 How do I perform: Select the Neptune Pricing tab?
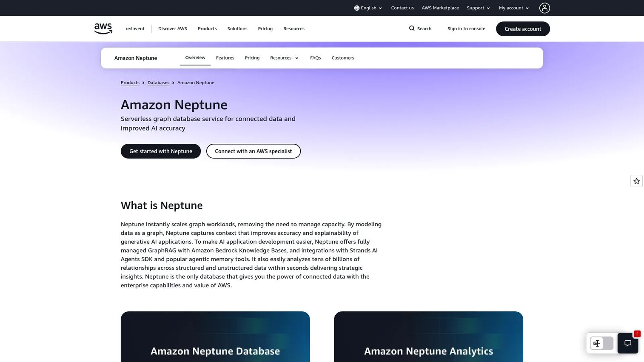pos(252,58)
